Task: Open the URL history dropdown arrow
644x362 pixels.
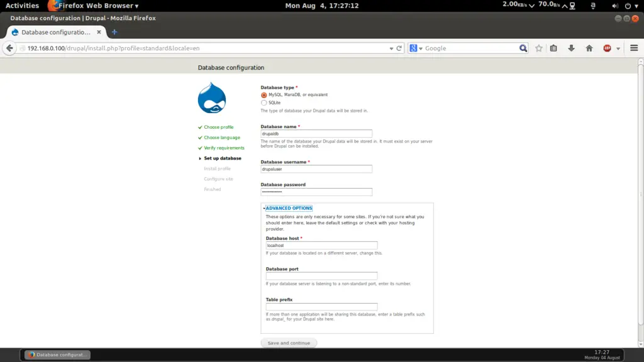Action: [x=391, y=48]
